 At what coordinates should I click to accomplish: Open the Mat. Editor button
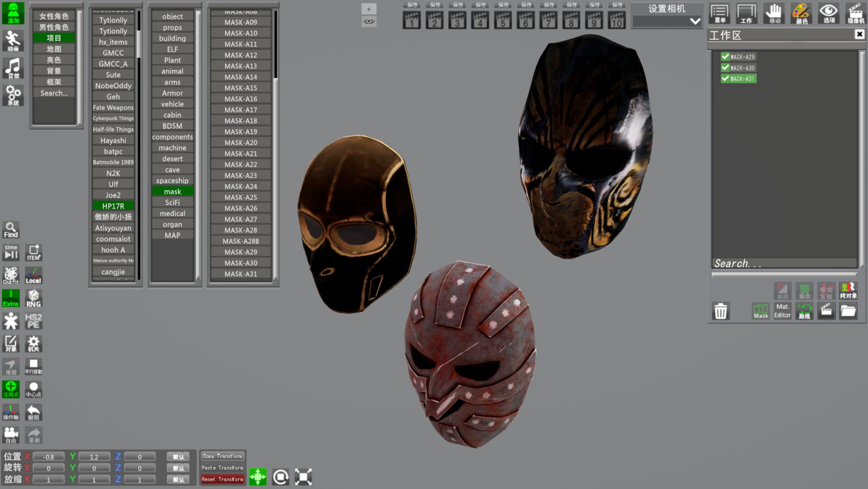783,311
